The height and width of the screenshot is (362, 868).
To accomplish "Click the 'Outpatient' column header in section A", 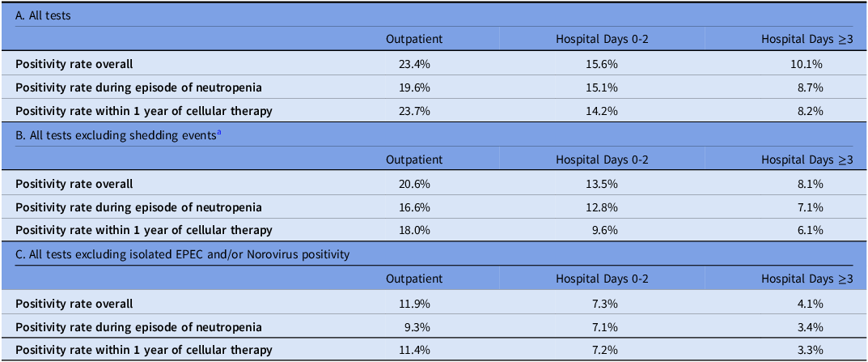I will (x=415, y=40).
